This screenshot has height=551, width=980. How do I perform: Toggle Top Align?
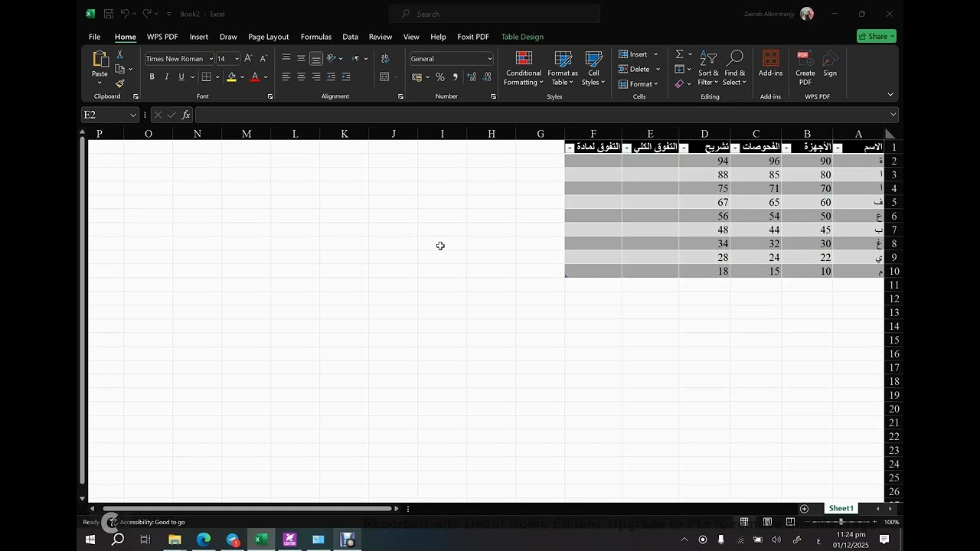coord(286,58)
